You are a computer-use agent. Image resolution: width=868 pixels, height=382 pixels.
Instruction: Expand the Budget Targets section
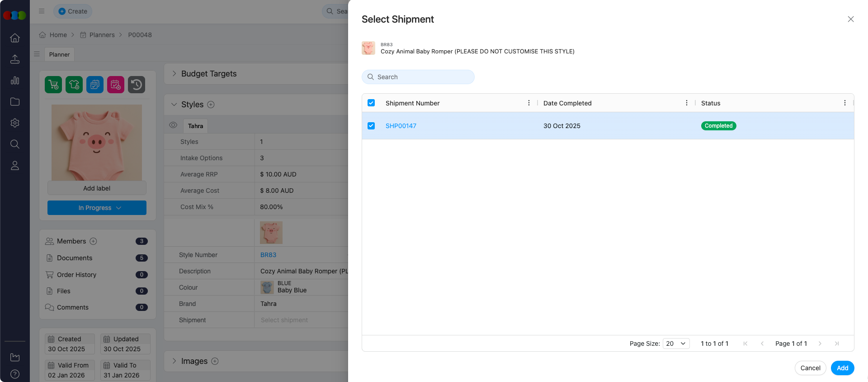coord(175,74)
